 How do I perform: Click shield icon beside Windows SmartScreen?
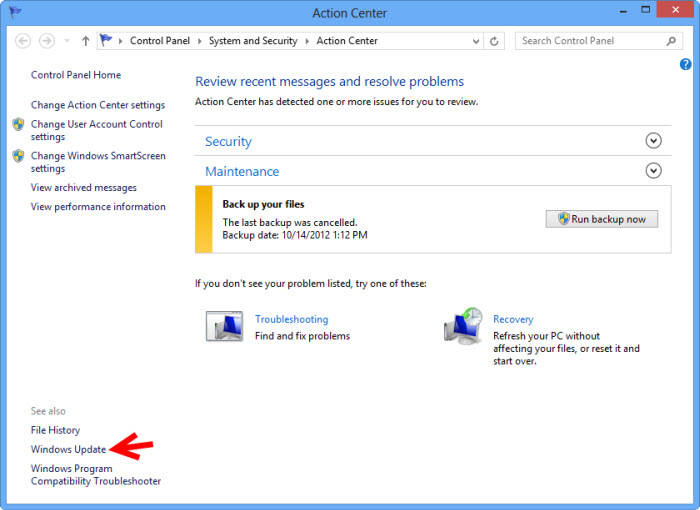coord(18,156)
